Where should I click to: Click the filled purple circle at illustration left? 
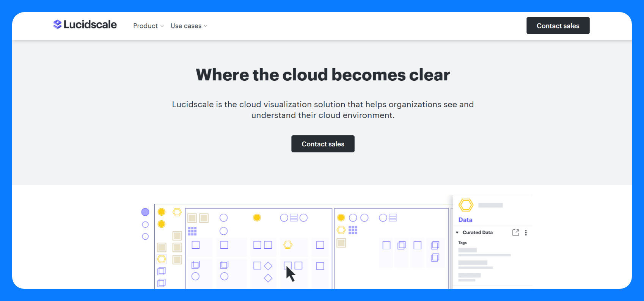click(x=145, y=212)
